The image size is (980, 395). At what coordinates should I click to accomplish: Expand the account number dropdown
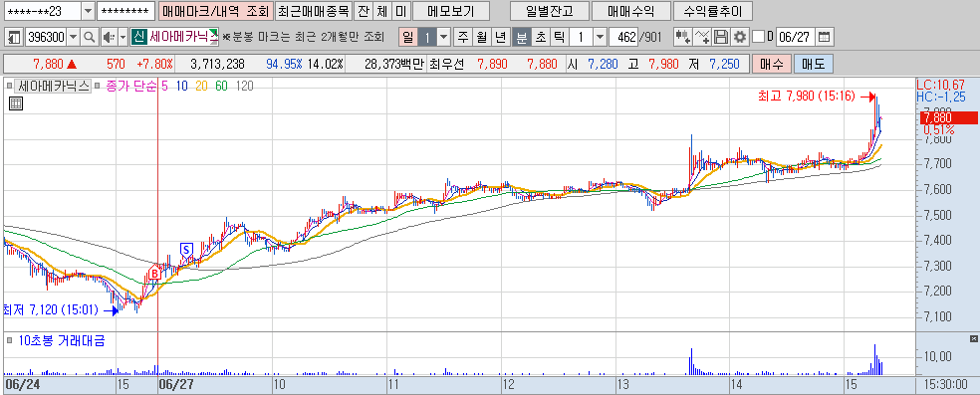pos(88,11)
